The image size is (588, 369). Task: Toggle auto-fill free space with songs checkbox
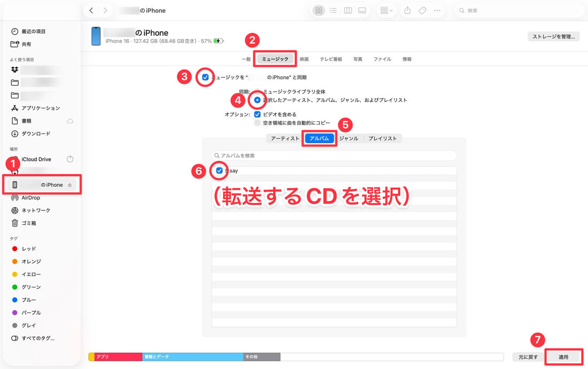coord(257,123)
